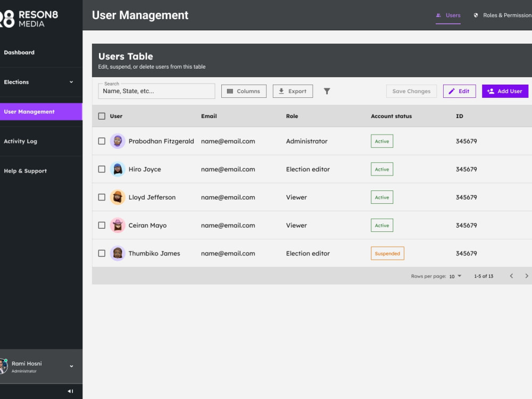Select Ceiran Mayo's checkbox
The image size is (532, 399).
(x=102, y=225)
